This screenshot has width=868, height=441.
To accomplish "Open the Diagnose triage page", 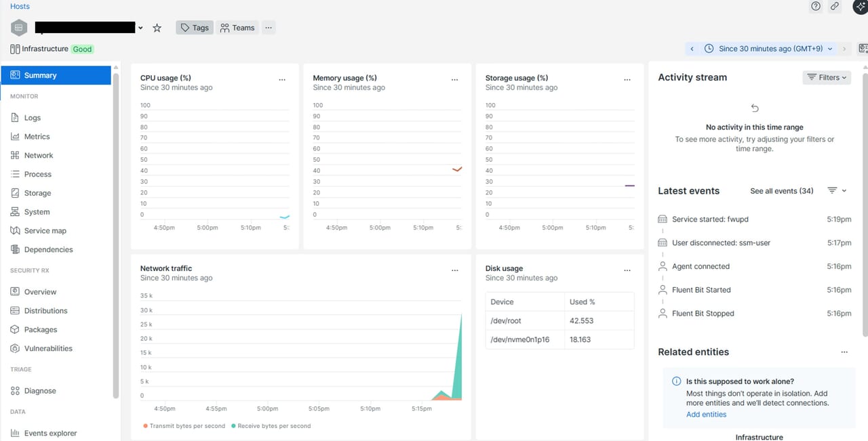I will point(40,391).
